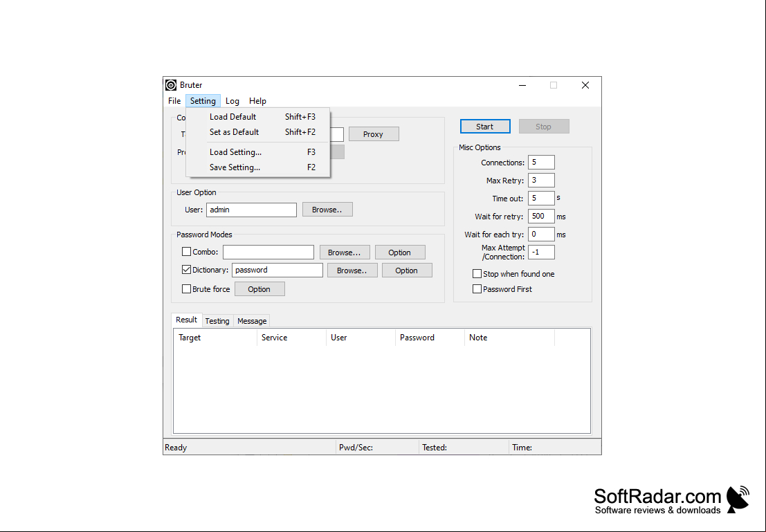Click the Proxy button

click(x=374, y=134)
